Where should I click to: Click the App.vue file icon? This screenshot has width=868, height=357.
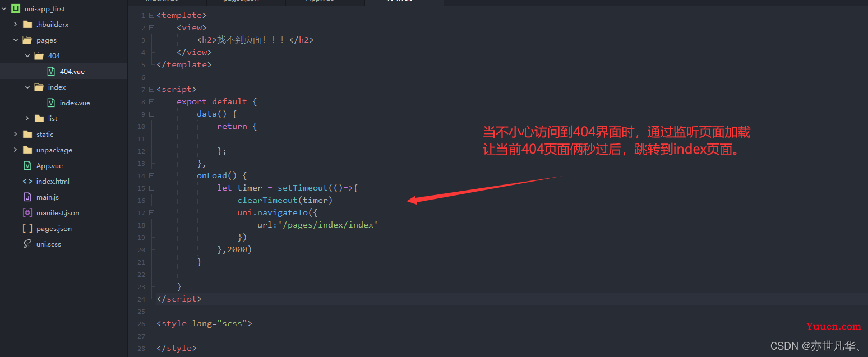(x=27, y=166)
